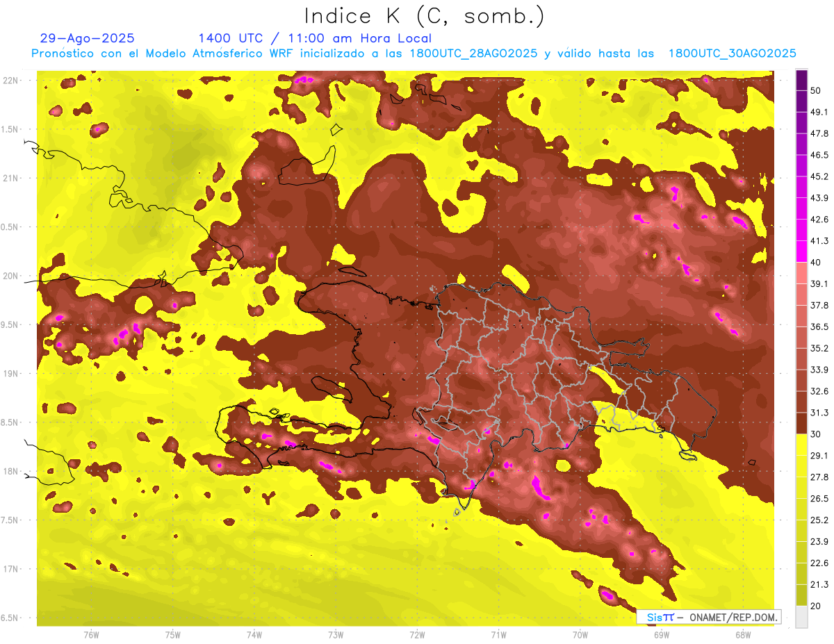Click the colorbar value '45.2'
This screenshot has height=644, width=834.
pos(819,176)
